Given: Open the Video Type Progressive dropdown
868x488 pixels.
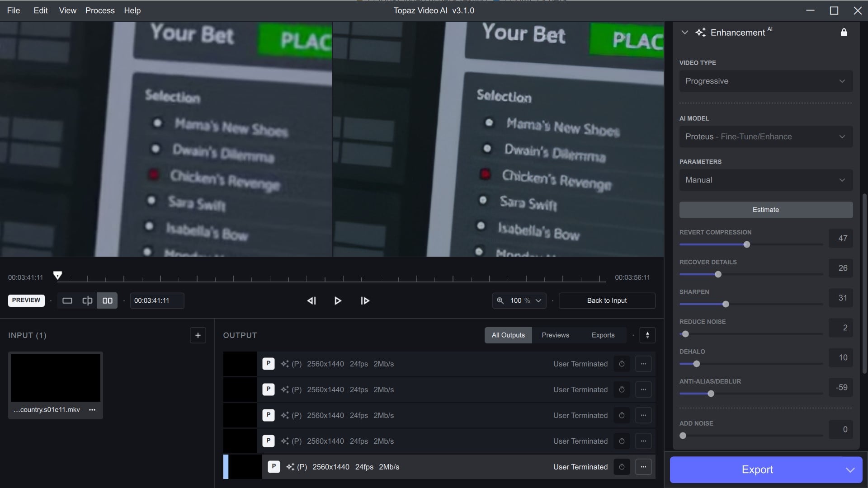Looking at the screenshot, I should (x=766, y=81).
